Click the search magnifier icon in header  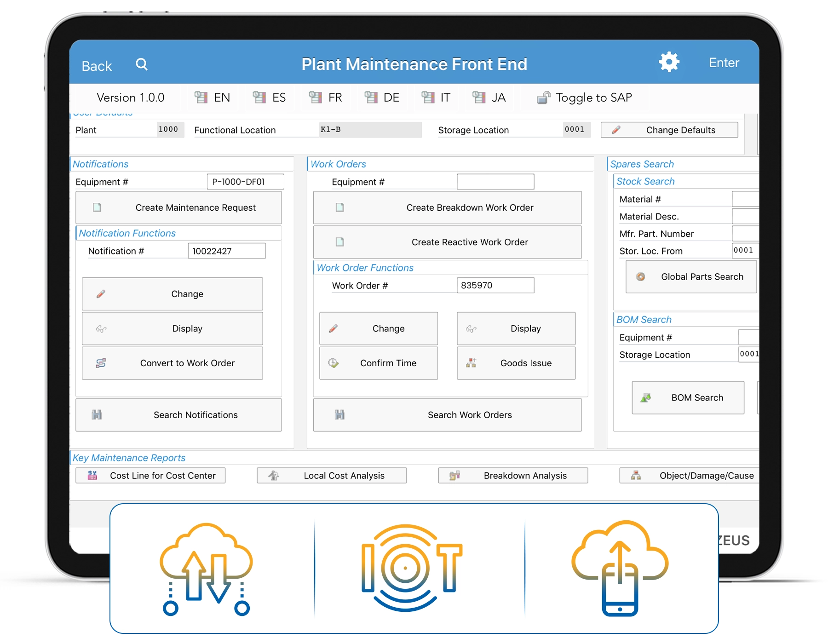coord(142,64)
